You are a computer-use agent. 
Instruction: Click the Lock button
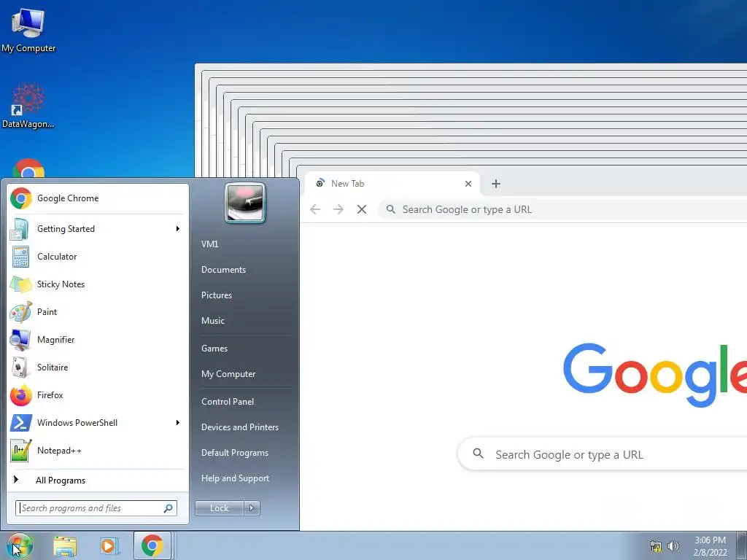[219, 508]
